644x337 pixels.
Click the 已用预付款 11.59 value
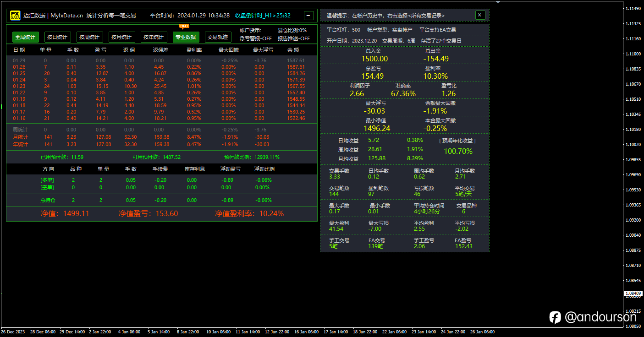coord(77,157)
